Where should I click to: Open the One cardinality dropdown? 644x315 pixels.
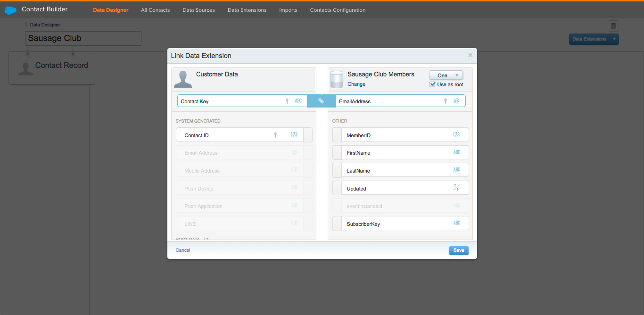point(446,75)
